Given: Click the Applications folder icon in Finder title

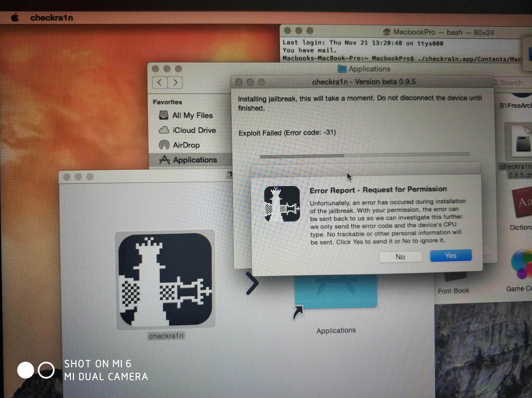Looking at the screenshot, I should pos(342,69).
